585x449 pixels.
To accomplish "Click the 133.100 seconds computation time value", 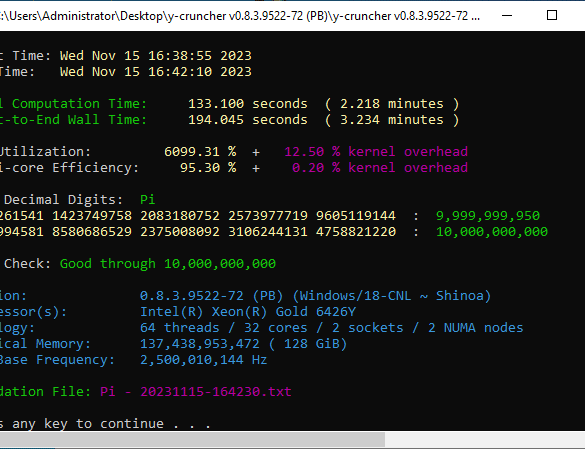I will [248, 104].
